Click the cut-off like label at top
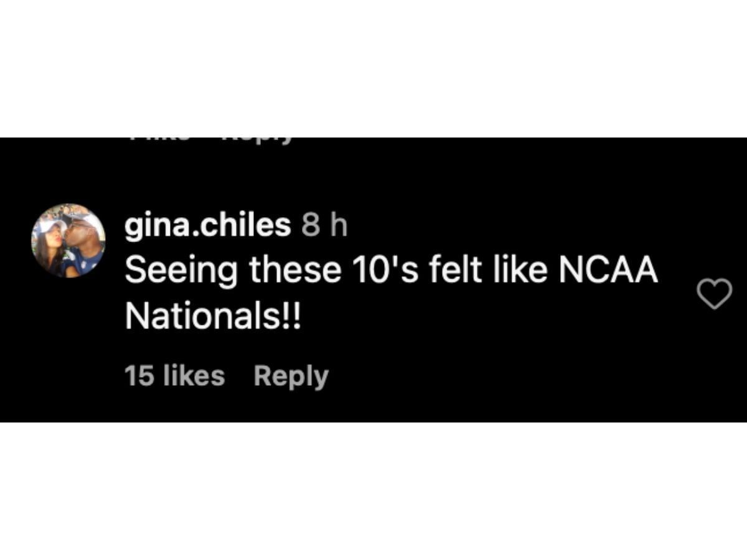This screenshot has height=560, width=747. click(x=159, y=139)
